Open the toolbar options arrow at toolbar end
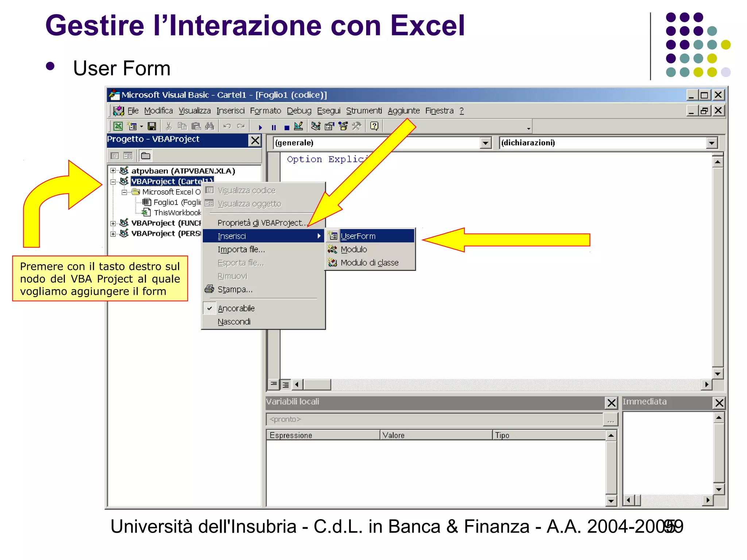 click(529, 128)
